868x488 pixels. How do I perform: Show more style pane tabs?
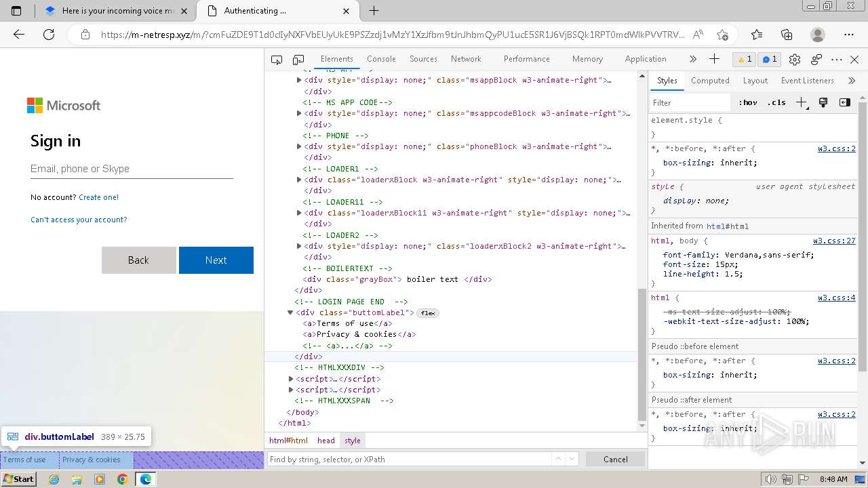[852, 80]
